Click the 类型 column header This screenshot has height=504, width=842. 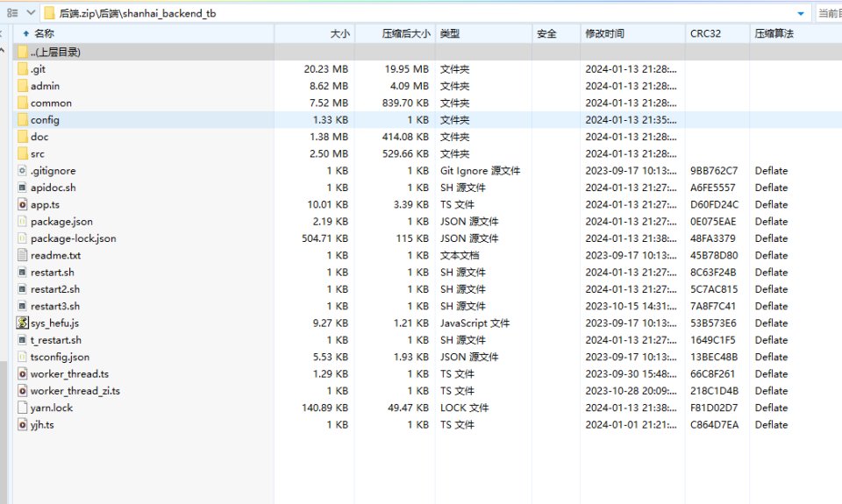[x=449, y=33]
